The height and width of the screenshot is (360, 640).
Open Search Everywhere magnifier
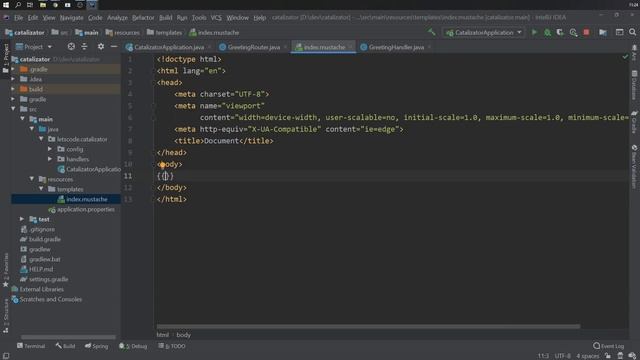tap(632, 32)
